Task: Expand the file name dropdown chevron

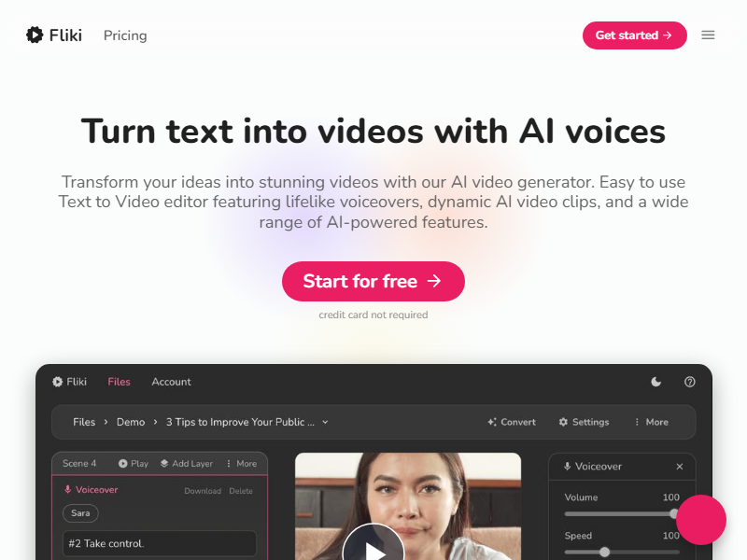Action: tap(325, 422)
